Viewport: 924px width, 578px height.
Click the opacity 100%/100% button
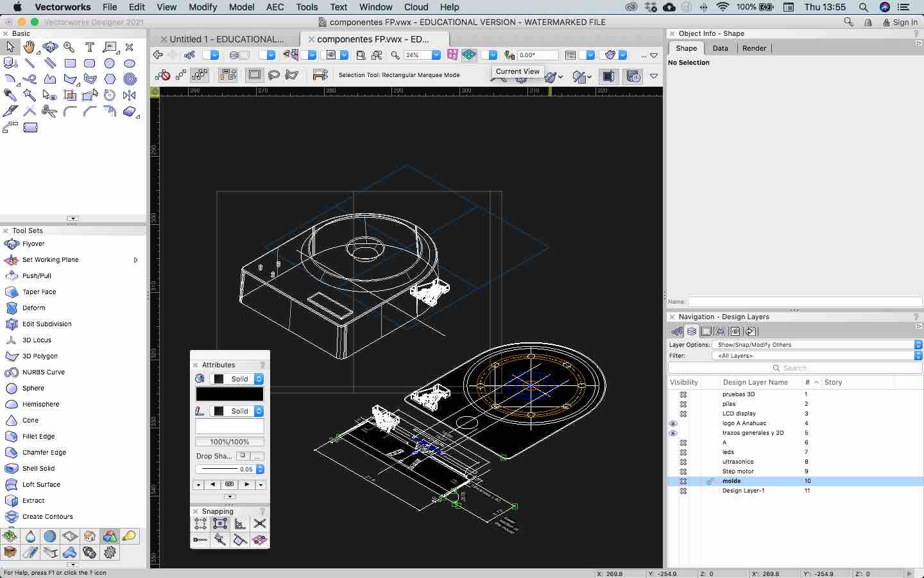tap(230, 442)
